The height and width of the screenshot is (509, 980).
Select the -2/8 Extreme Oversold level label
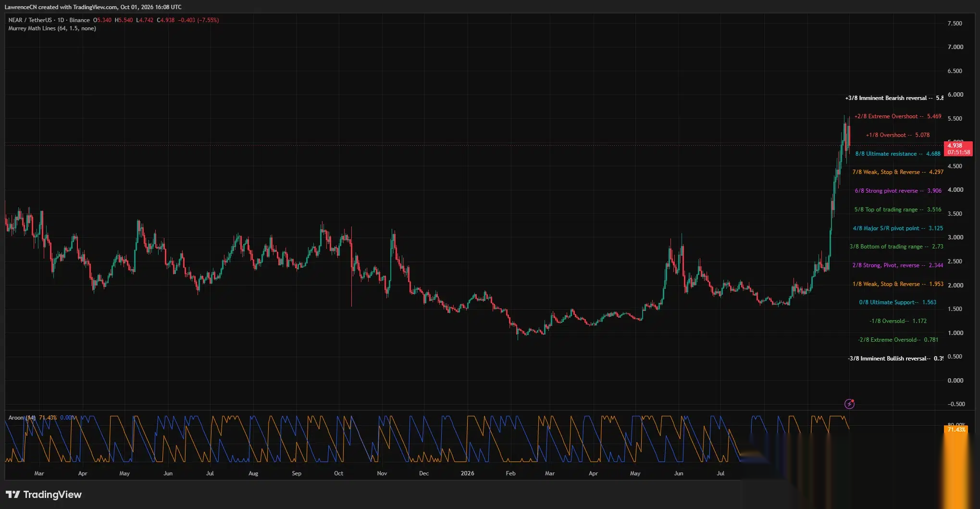(x=898, y=340)
